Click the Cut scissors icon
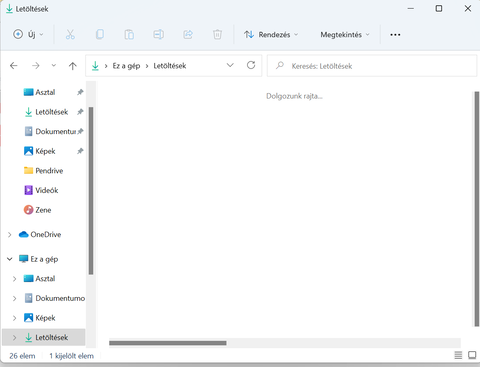The width and height of the screenshot is (480, 367). [70, 34]
